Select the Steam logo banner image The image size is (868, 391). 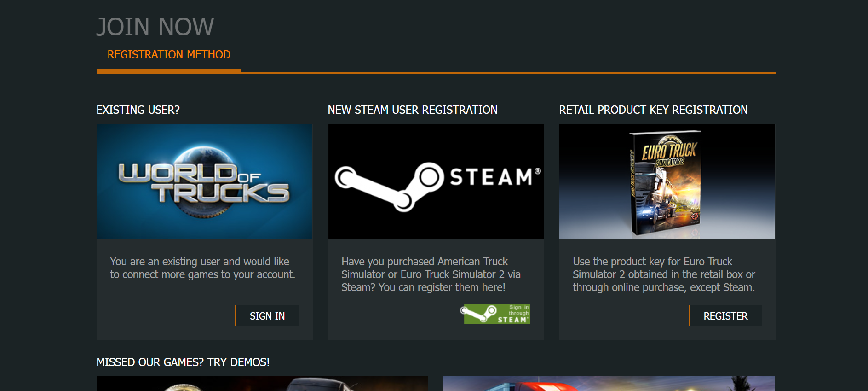436,181
